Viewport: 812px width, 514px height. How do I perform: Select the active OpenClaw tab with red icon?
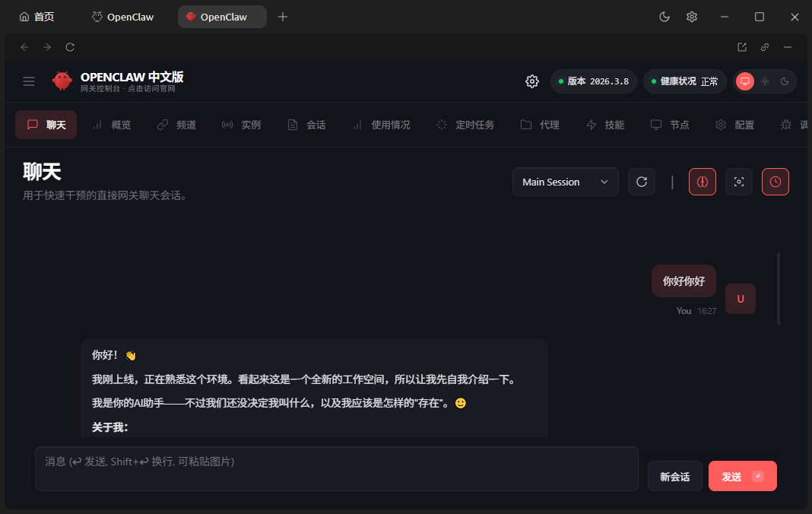pyautogui.click(x=222, y=17)
